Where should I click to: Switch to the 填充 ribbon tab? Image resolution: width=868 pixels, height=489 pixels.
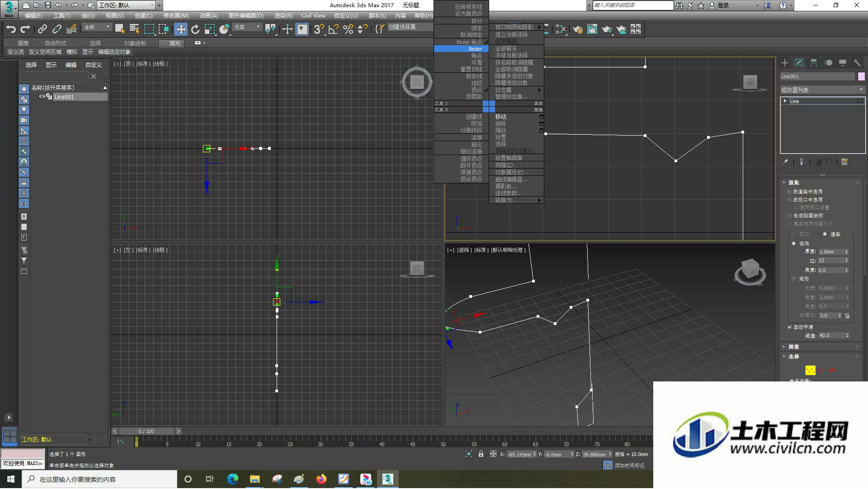[175, 43]
